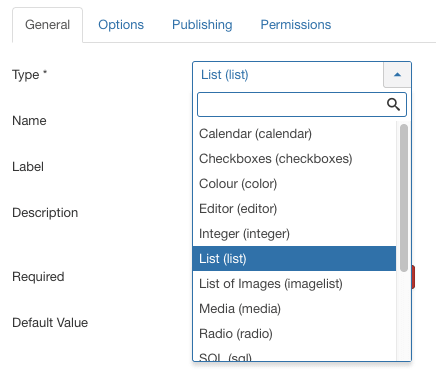Select highlighted List (list) entry
The width and height of the screenshot is (436, 372).
(294, 259)
